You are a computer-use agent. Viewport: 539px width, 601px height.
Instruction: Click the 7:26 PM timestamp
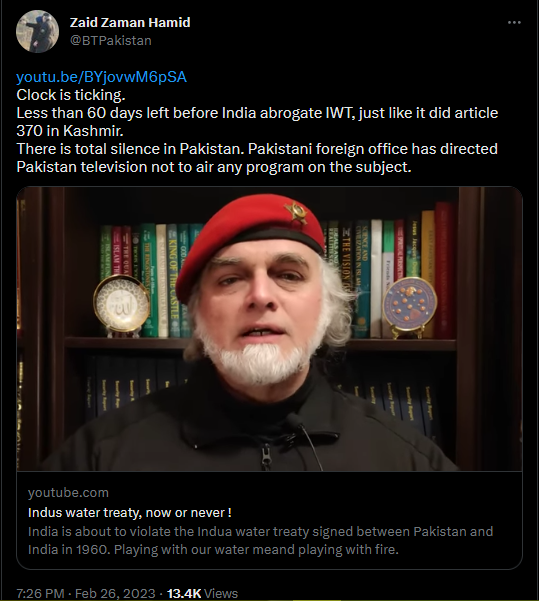(x=40, y=593)
